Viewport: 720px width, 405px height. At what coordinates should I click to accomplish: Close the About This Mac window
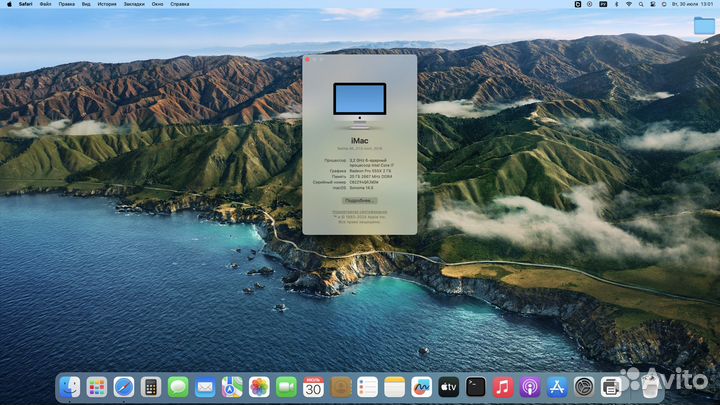point(308,60)
